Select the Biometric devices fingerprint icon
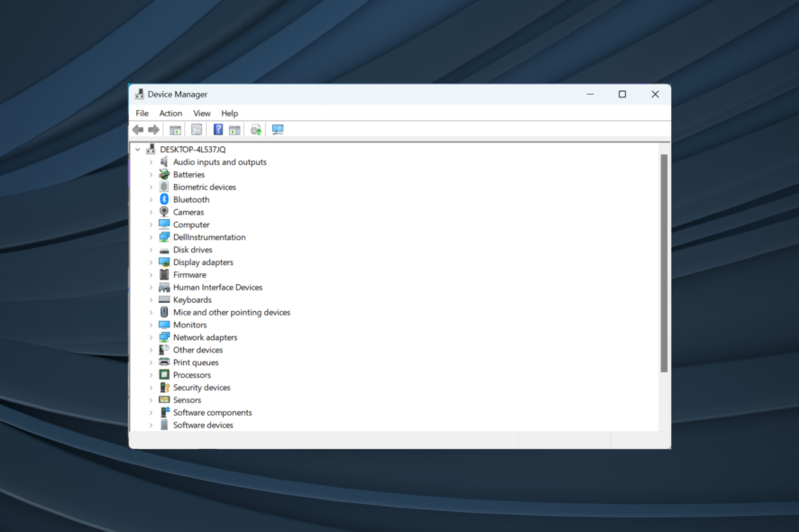This screenshot has width=799, height=532. point(164,187)
